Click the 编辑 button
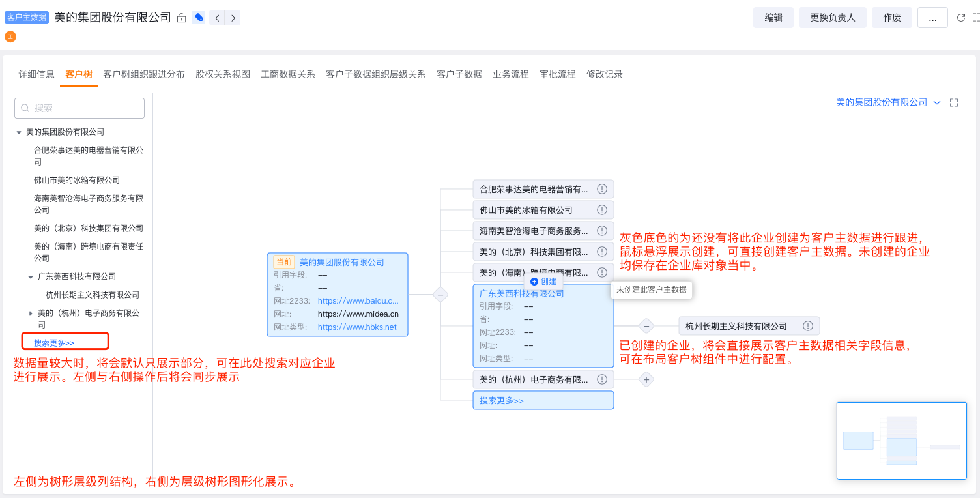The image size is (980, 498). (x=773, y=18)
